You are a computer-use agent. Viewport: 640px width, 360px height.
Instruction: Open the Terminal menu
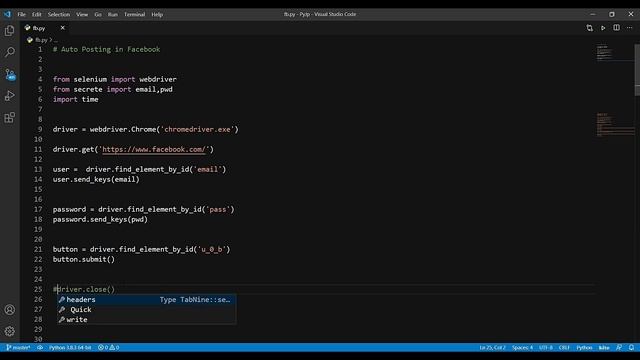point(134,14)
